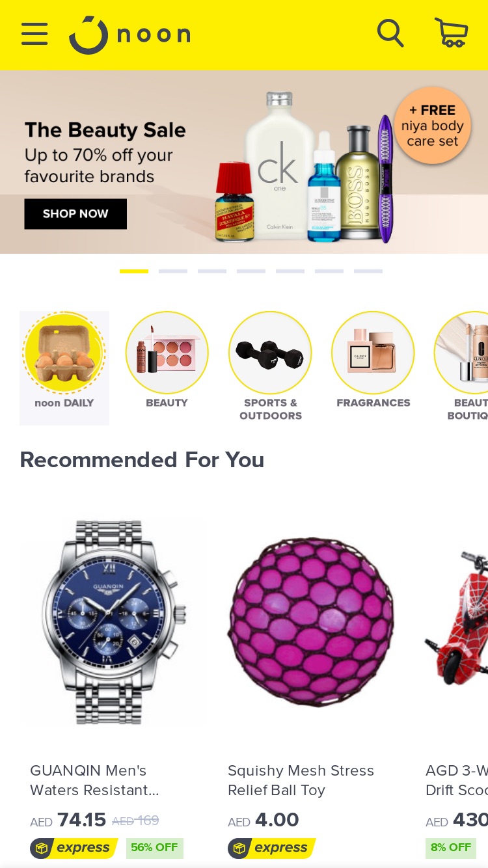Open the Beauty Boutique category
Image resolution: width=488 pixels, height=868 pixels.
[x=461, y=366]
